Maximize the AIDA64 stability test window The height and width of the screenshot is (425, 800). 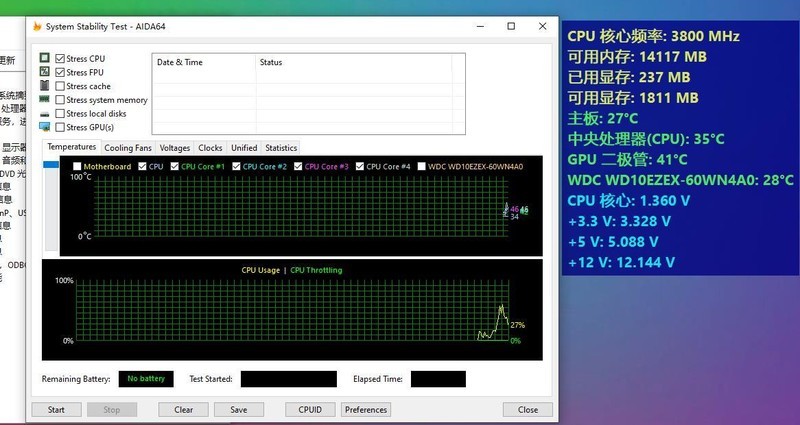(x=511, y=27)
